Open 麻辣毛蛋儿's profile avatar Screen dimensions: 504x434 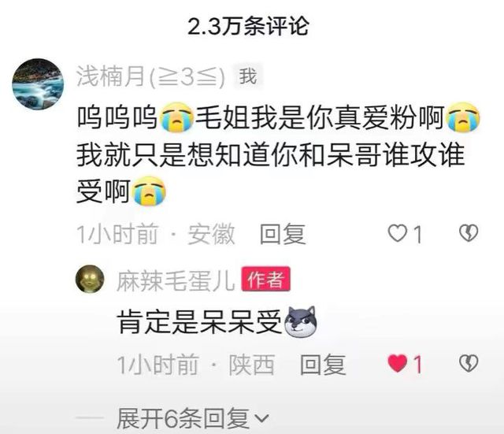(90, 279)
